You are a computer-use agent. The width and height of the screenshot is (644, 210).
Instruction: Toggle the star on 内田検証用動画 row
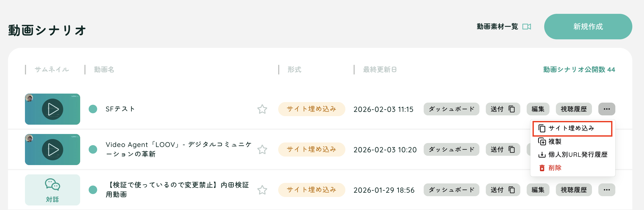[x=262, y=190]
